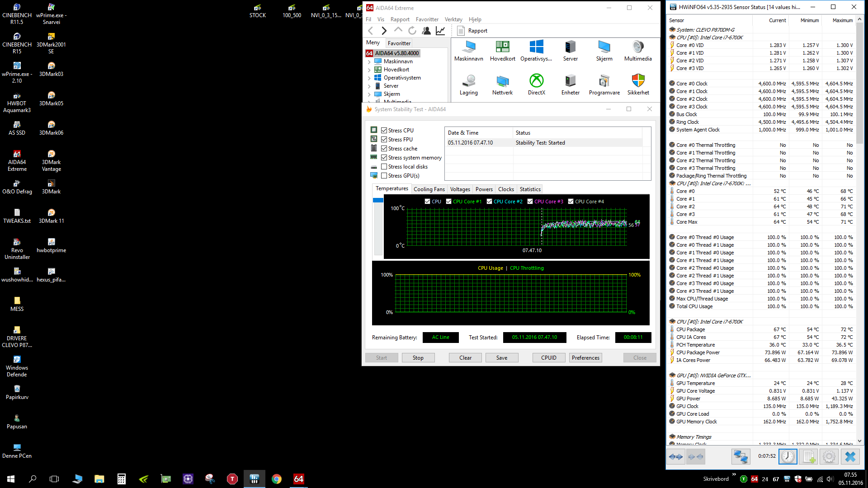Click CPUID button in stability test
Screen dimensions: 868x488
548,357
